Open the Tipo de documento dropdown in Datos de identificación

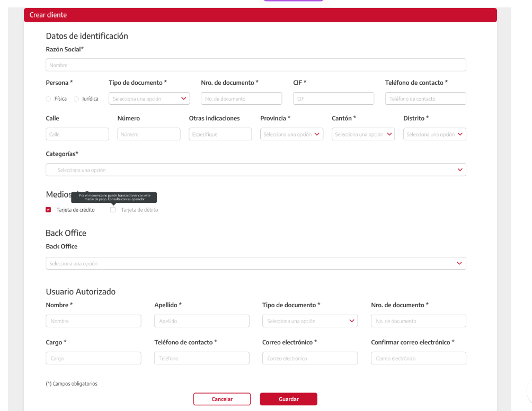click(149, 99)
